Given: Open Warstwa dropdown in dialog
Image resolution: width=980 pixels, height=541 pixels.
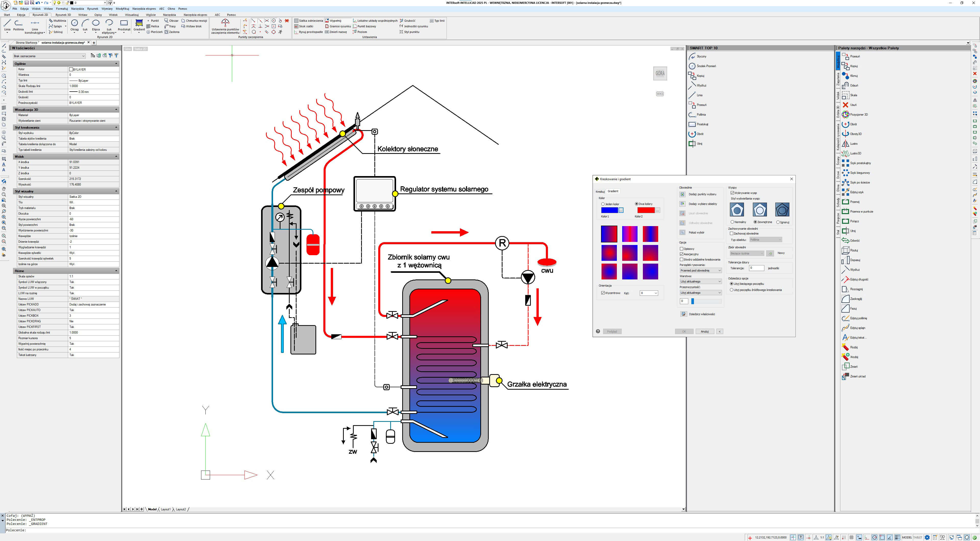Looking at the screenshot, I should click(x=701, y=281).
